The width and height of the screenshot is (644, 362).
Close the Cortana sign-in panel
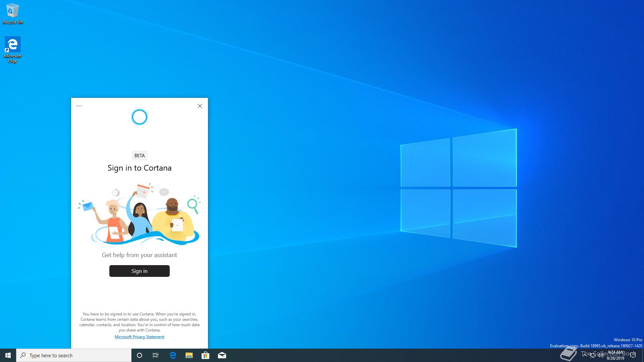pos(200,106)
